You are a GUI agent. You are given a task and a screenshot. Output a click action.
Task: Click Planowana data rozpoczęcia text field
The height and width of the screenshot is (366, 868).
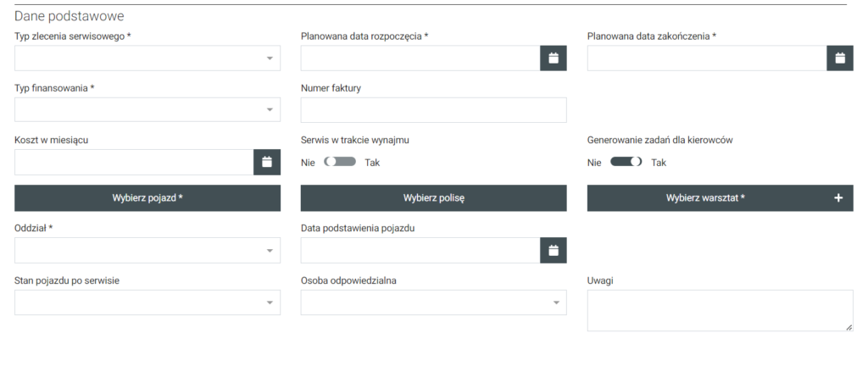[420, 58]
